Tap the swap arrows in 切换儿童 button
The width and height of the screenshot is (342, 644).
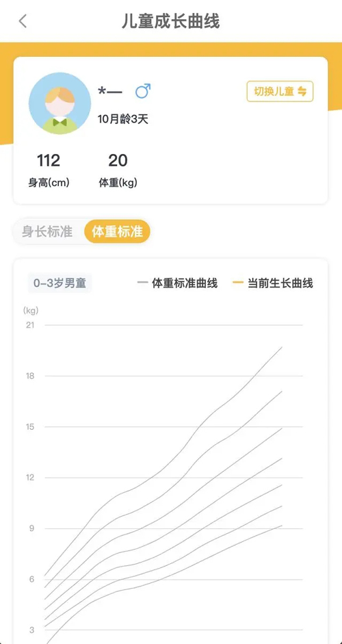[x=302, y=92]
